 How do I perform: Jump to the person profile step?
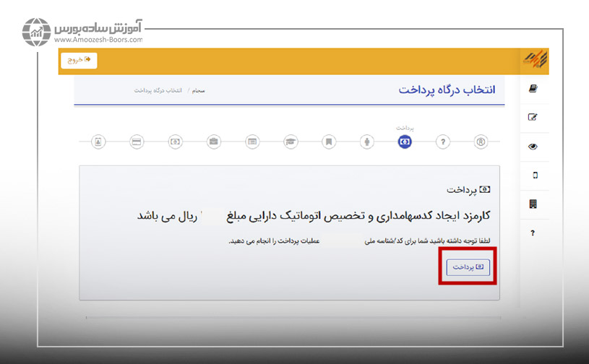(x=367, y=142)
